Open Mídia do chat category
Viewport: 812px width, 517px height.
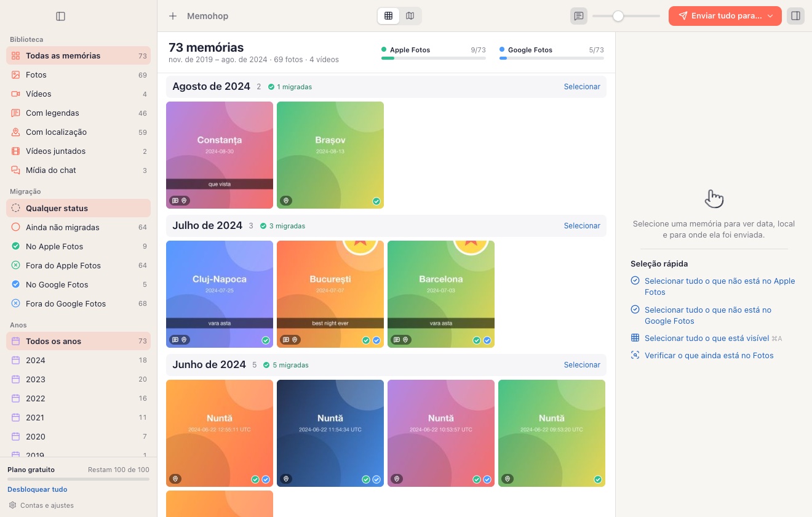(78, 170)
